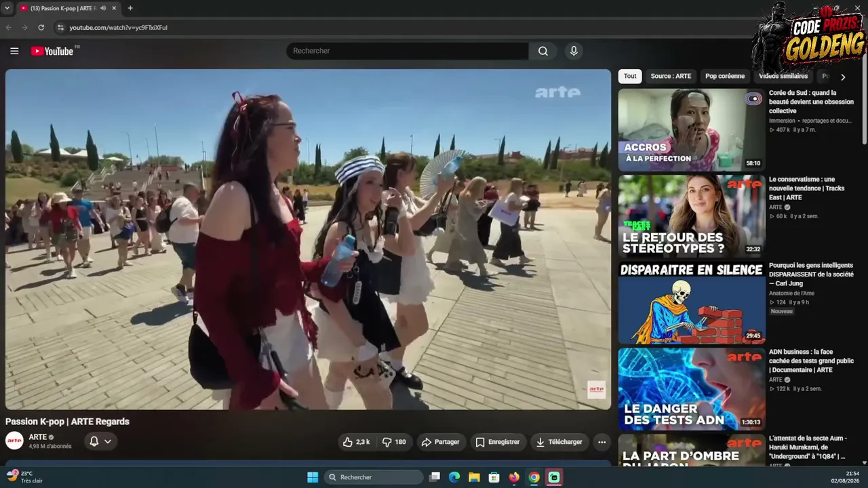Select the Vidéos similaires chip
This screenshot has width=868, height=488.
(x=783, y=77)
